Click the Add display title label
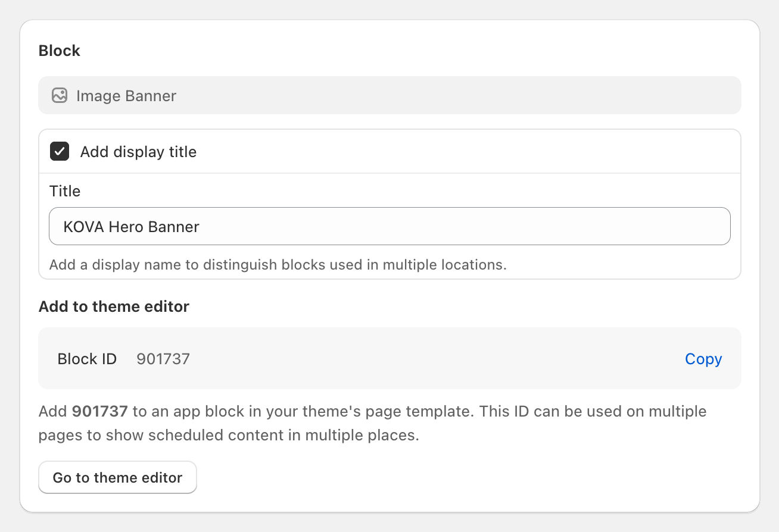This screenshot has width=779, height=532. [x=138, y=152]
